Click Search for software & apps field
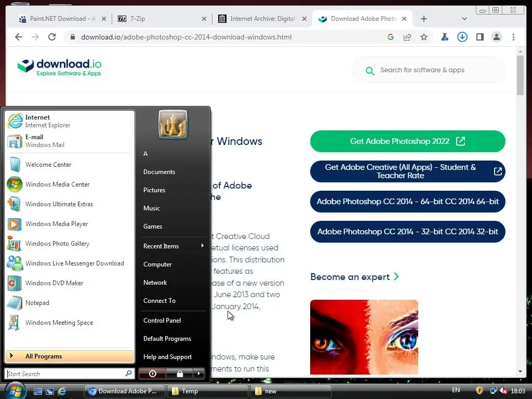This screenshot has width=532, height=399. click(429, 70)
